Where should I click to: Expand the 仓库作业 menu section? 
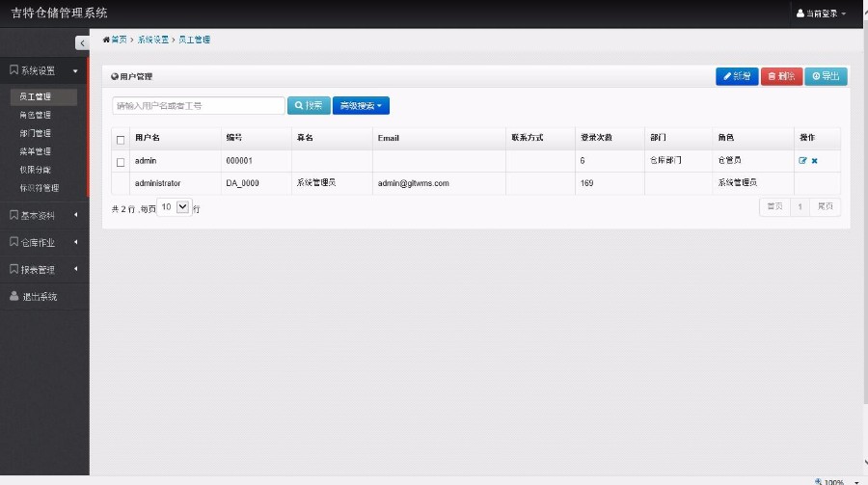pos(43,243)
